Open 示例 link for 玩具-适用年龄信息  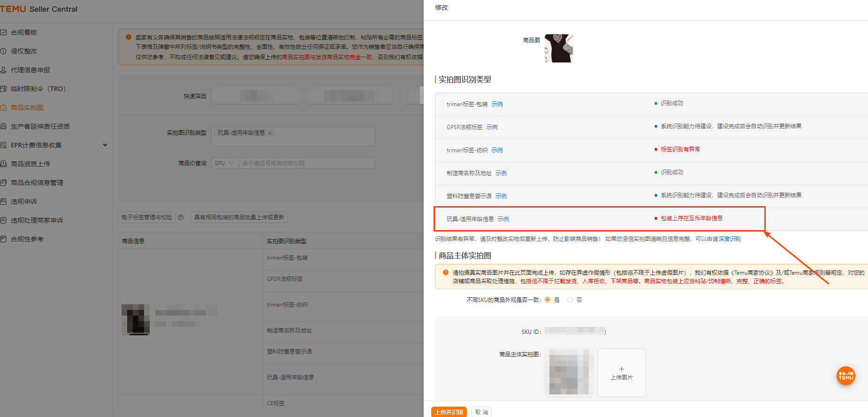click(503, 219)
